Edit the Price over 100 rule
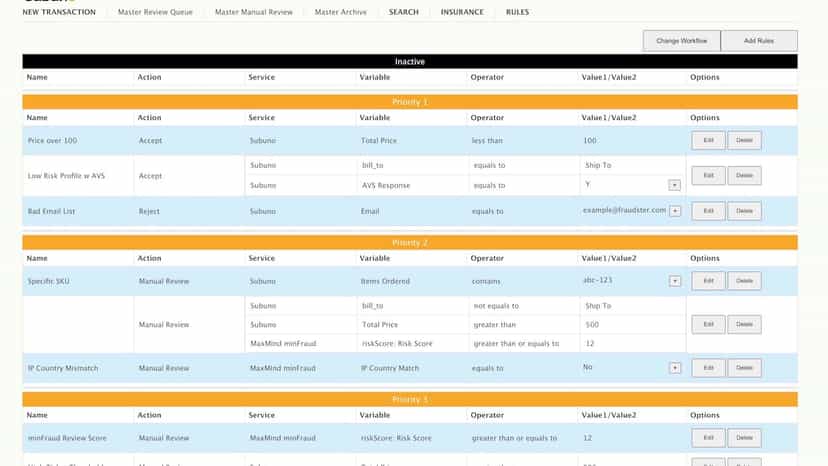This screenshot has width=828, height=466. click(708, 140)
